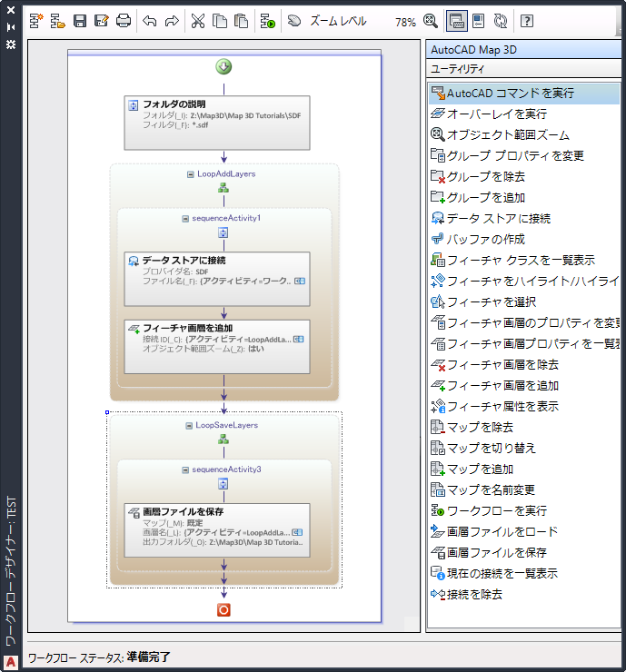Toggle auto-hide on the palette titlebar
The image size is (626, 672).
11,27
